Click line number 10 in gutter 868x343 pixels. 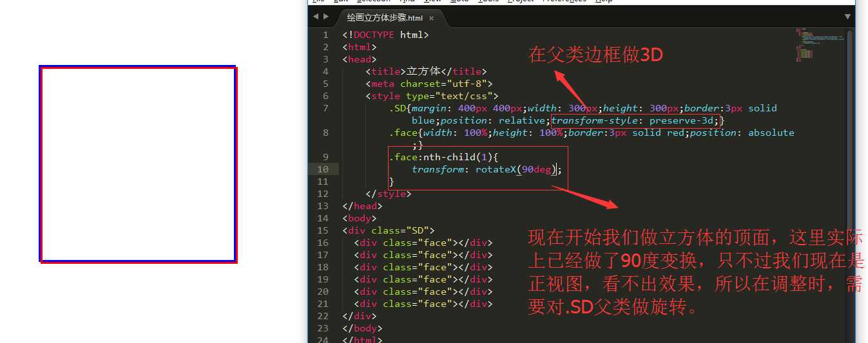[323, 169]
